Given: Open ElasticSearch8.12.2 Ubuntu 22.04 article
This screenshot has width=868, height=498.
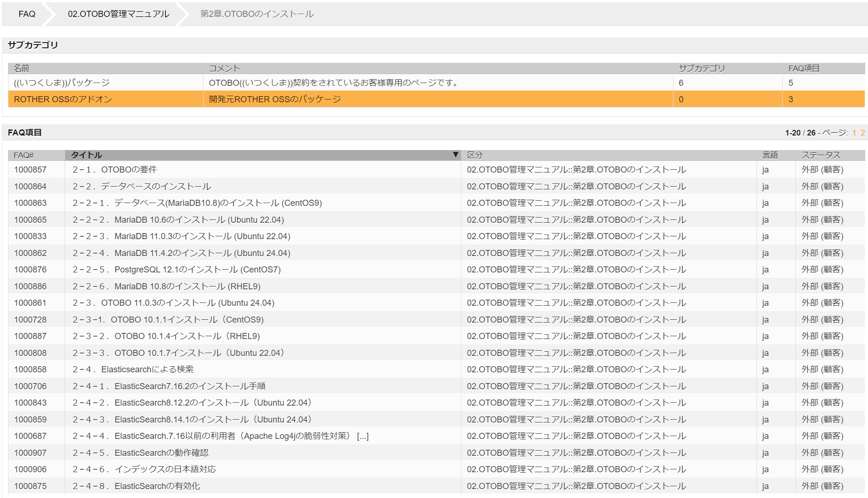Looking at the screenshot, I should coord(192,403).
